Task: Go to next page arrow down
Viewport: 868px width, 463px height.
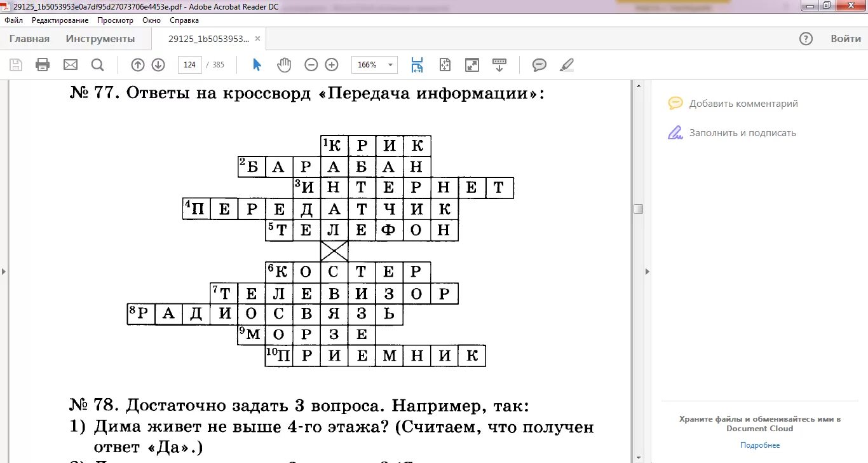Action: pyautogui.click(x=158, y=64)
